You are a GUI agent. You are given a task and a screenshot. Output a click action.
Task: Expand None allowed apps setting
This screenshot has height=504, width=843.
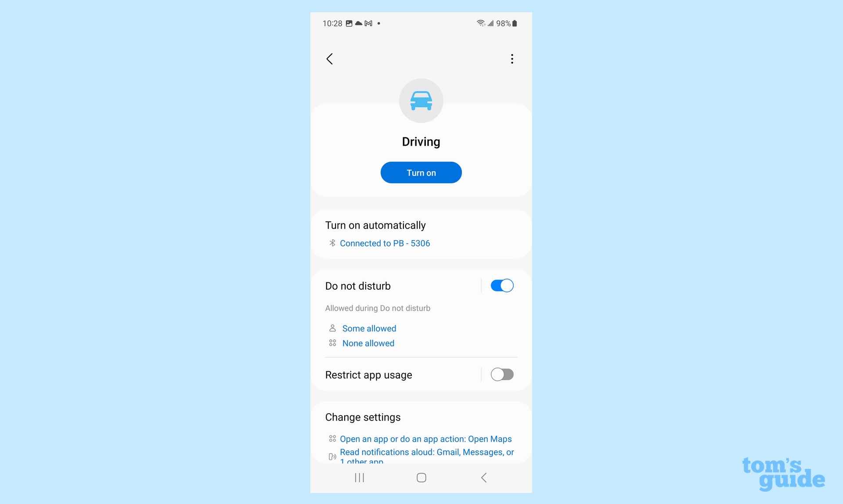[x=367, y=343]
